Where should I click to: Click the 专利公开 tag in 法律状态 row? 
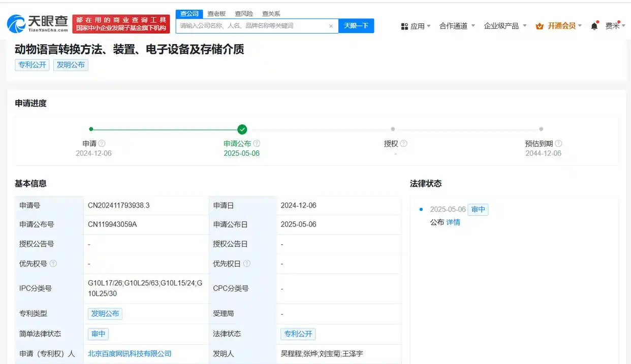(x=298, y=334)
